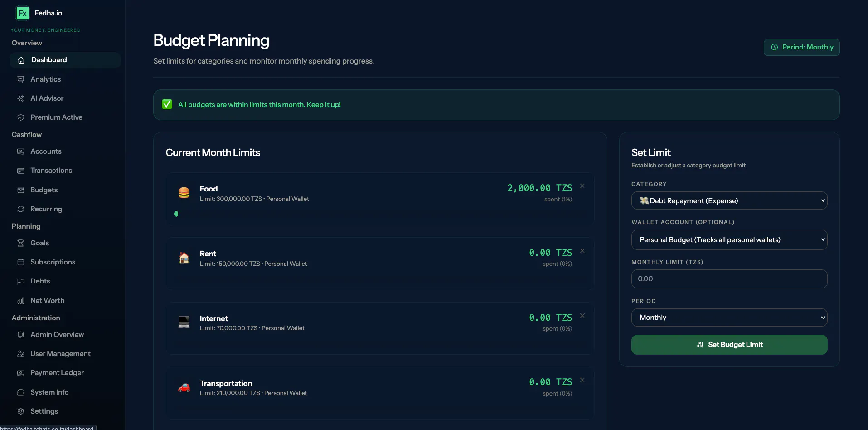The height and width of the screenshot is (430, 868).
Task: Navigate to Transactions
Action: pos(65,171)
